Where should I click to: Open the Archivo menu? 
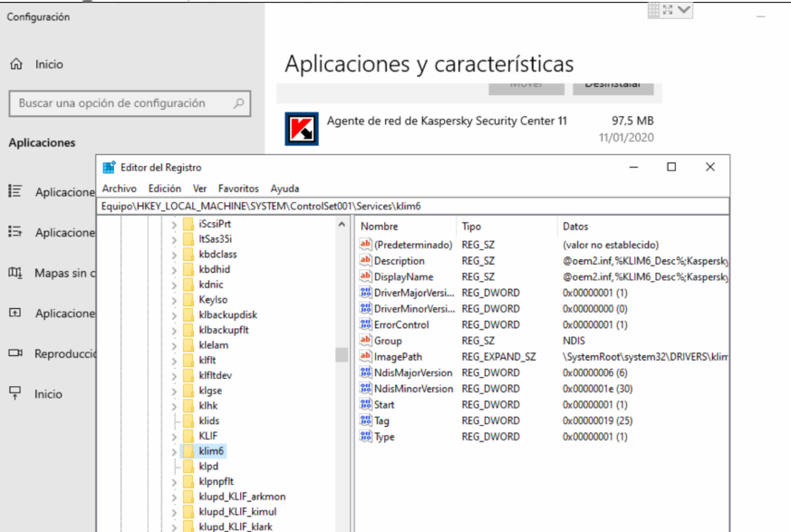pyautogui.click(x=120, y=189)
